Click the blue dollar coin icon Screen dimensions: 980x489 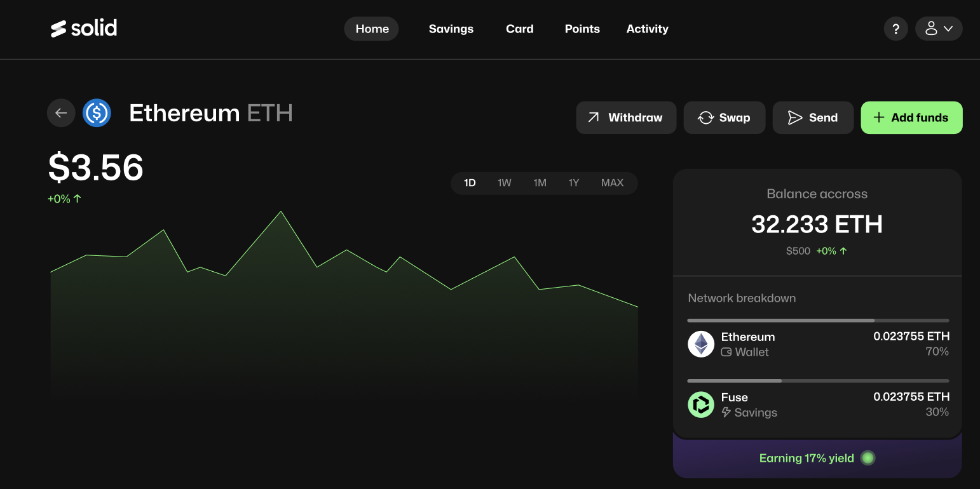coord(97,113)
